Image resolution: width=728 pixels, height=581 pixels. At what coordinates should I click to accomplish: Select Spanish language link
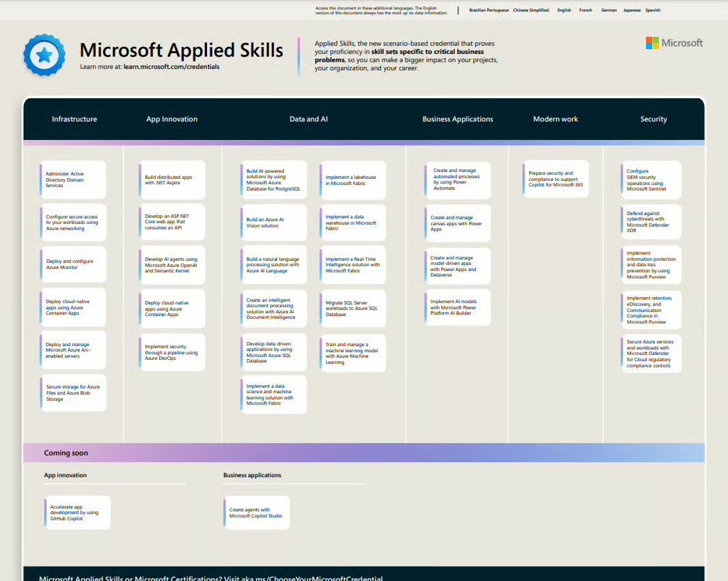point(652,10)
